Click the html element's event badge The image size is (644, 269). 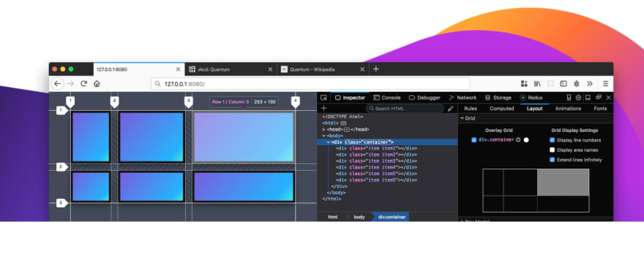point(343,123)
